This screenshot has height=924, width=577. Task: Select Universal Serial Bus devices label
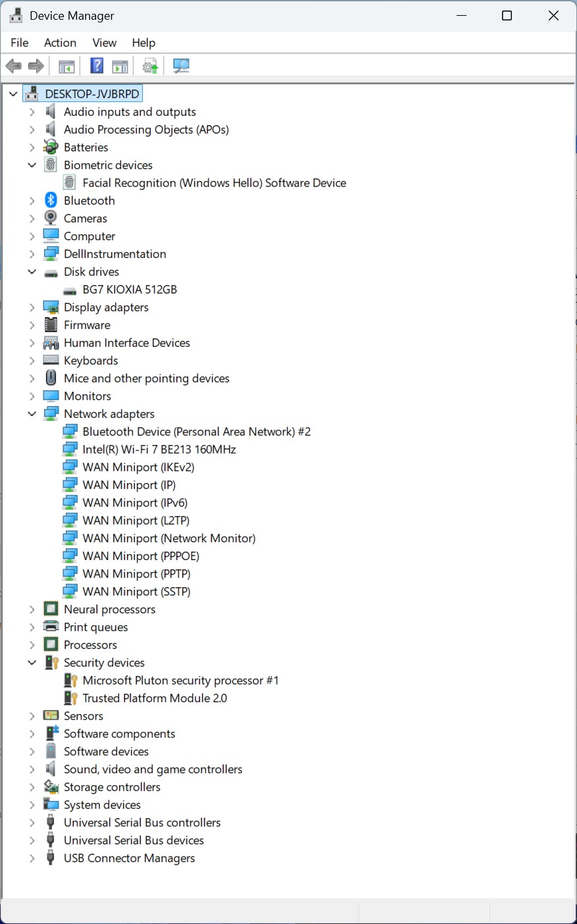pyautogui.click(x=134, y=840)
